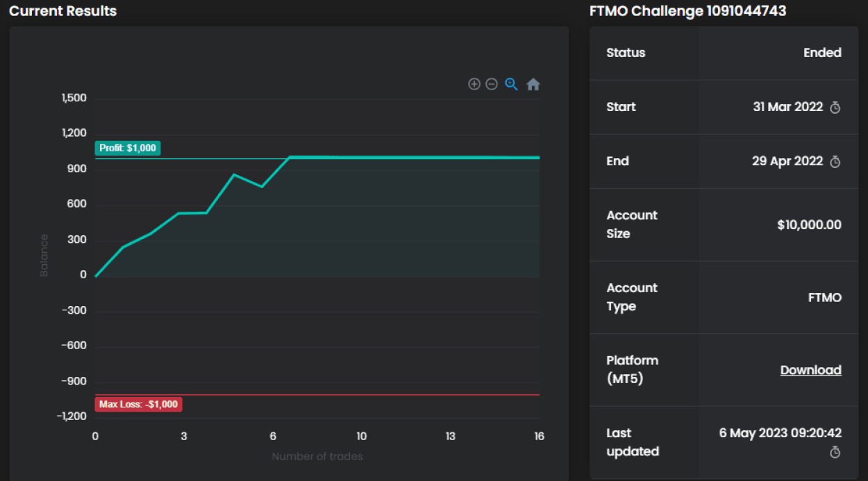Viewport: 868px width, 481px height.
Task: Open the Download link for MT5 platform
Action: pos(810,370)
